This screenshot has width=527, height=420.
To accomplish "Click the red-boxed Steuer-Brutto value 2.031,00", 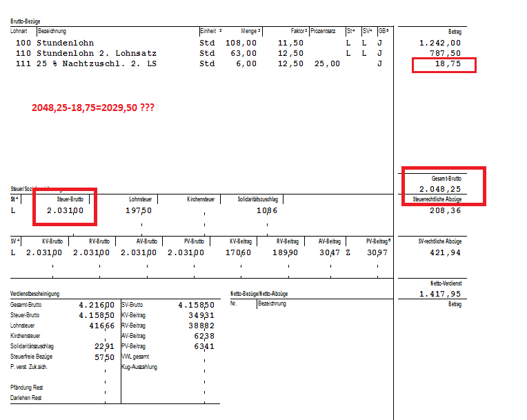I will pos(65,211).
